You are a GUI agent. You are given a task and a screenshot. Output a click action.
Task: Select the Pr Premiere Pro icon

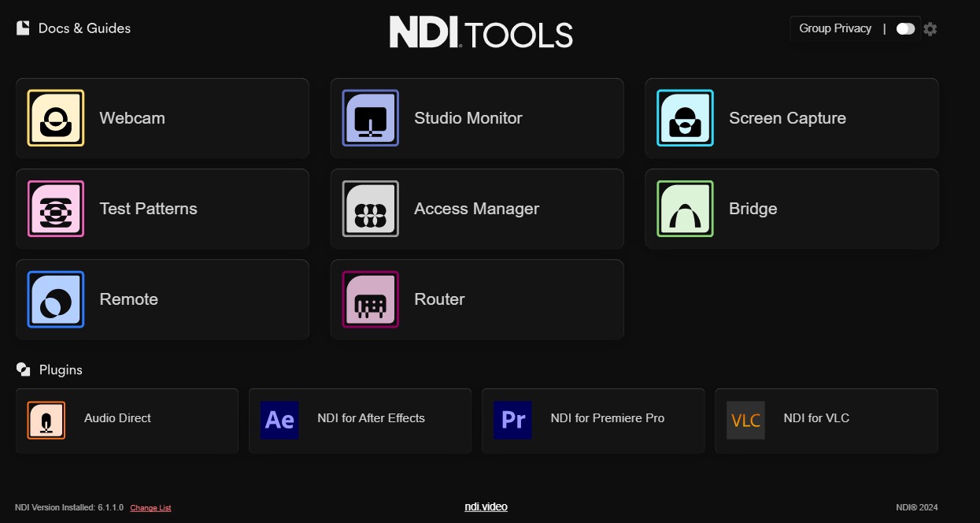coord(512,420)
